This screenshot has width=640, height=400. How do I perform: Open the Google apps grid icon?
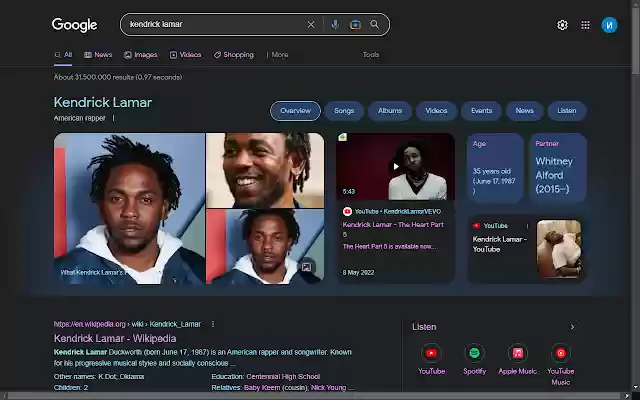tap(585, 25)
